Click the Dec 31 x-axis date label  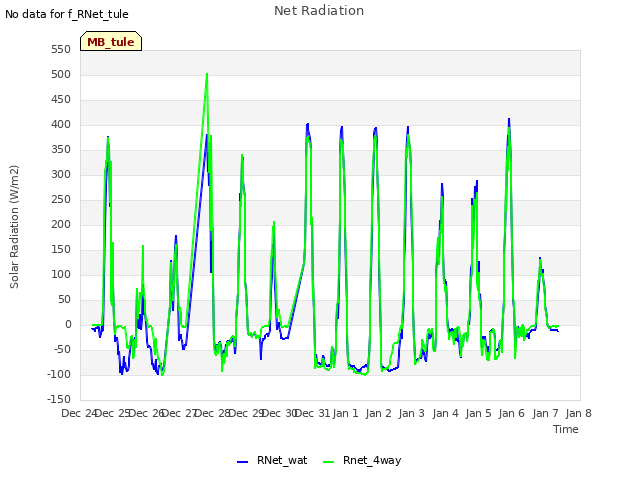pos(313,413)
